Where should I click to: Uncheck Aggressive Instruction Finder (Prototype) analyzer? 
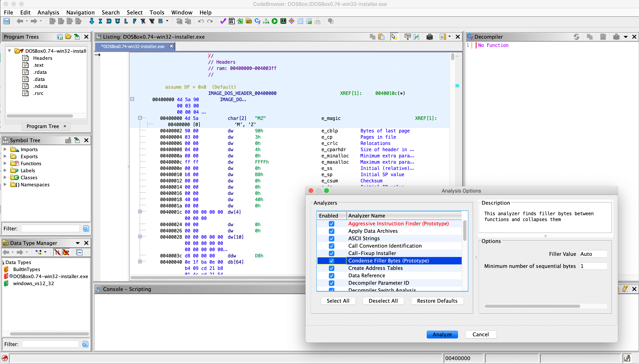[x=331, y=224]
